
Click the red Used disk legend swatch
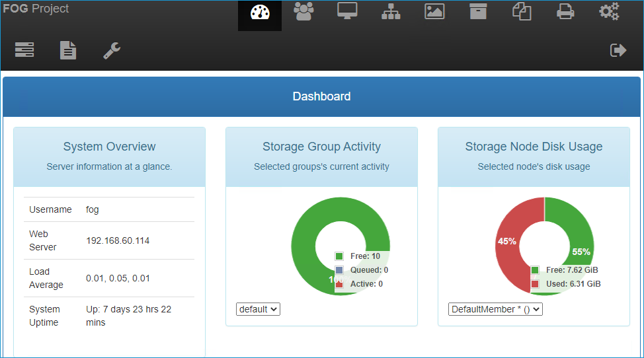pos(535,284)
